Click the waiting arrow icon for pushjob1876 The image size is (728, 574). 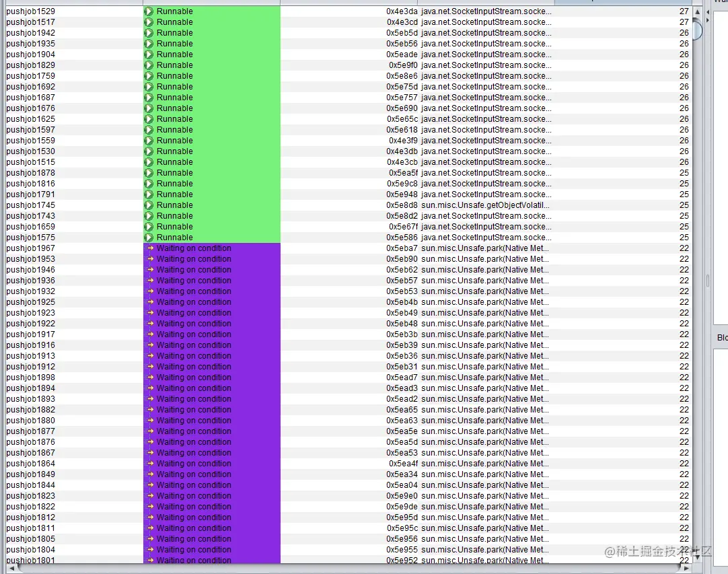point(150,442)
